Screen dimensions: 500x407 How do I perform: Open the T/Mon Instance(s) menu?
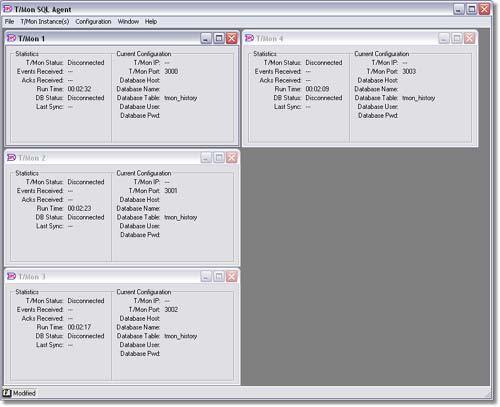(x=45, y=22)
